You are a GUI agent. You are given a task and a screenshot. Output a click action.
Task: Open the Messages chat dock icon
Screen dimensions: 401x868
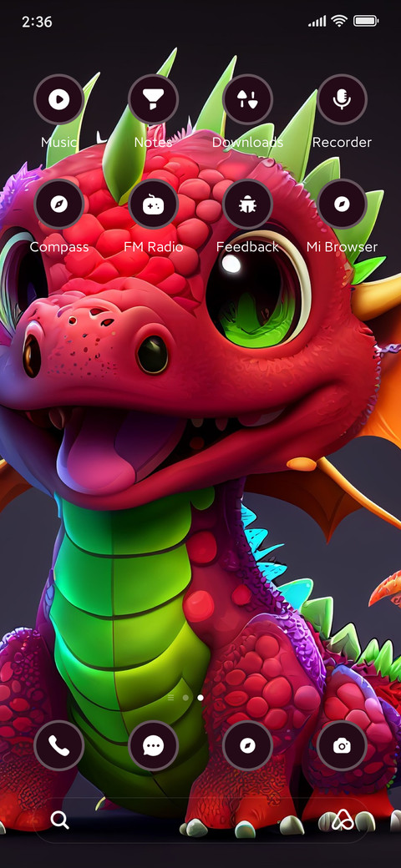click(154, 745)
